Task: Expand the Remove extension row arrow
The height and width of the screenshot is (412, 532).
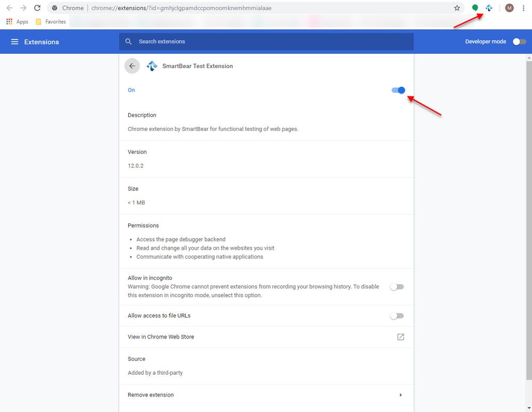Action: click(400, 395)
